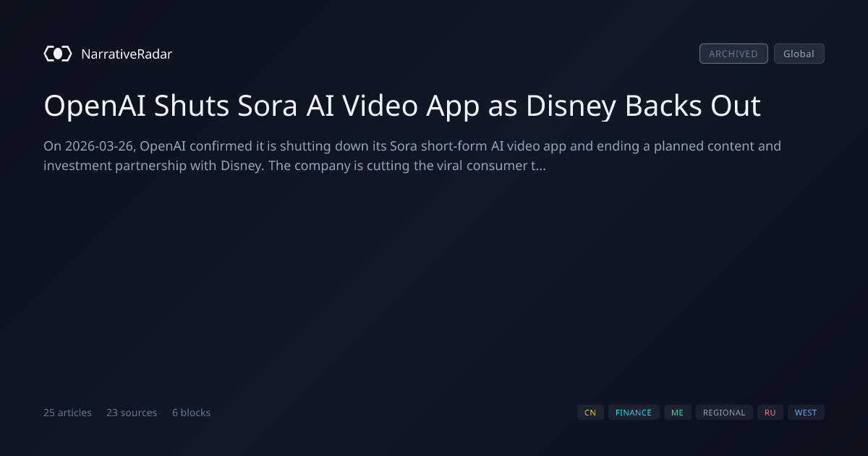This screenshot has width=868, height=456.
Task: Open the NarrativeRadar brand name link
Action: (x=127, y=54)
